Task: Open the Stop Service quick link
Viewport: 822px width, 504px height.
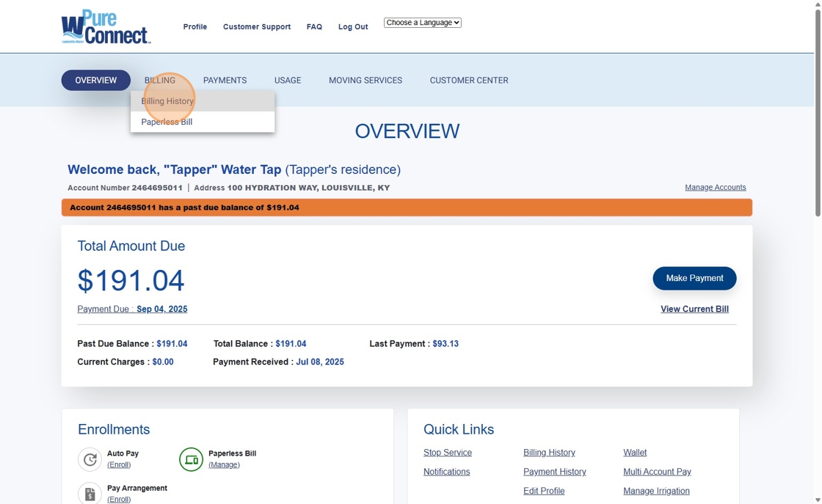Action: click(x=448, y=453)
